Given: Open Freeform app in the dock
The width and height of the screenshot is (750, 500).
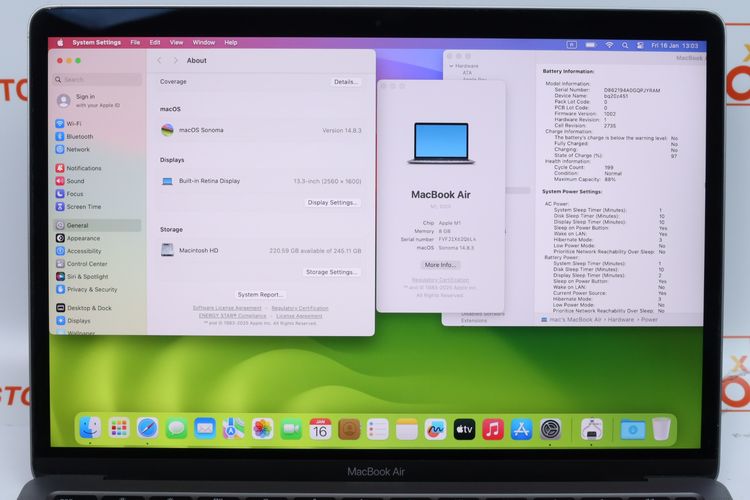Looking at the screenshot, I should (x=435, y=428).
